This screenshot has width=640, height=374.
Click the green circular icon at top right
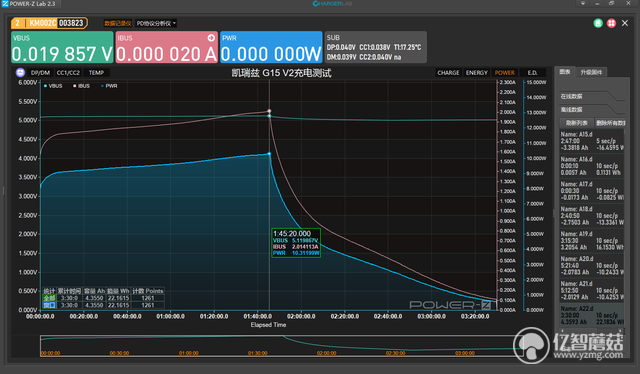tap(598, 23)
